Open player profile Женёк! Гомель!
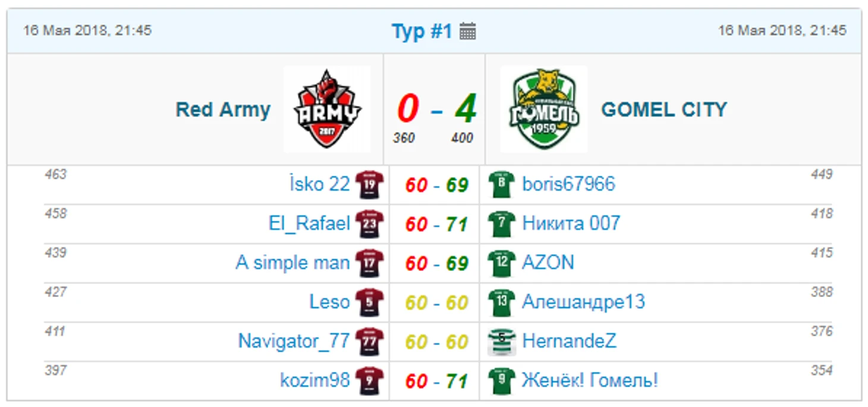The image size is (868, 407). click(590, 380)
